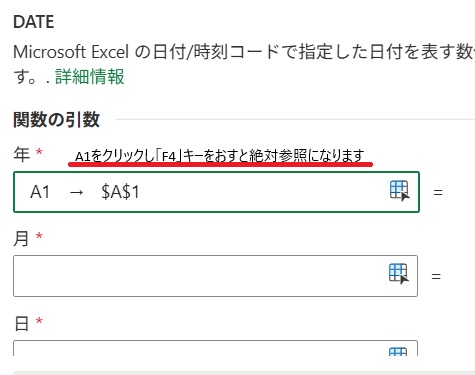Click the cell range selector icon for 月
Screen dimensions: 475x375
[399, 274]
